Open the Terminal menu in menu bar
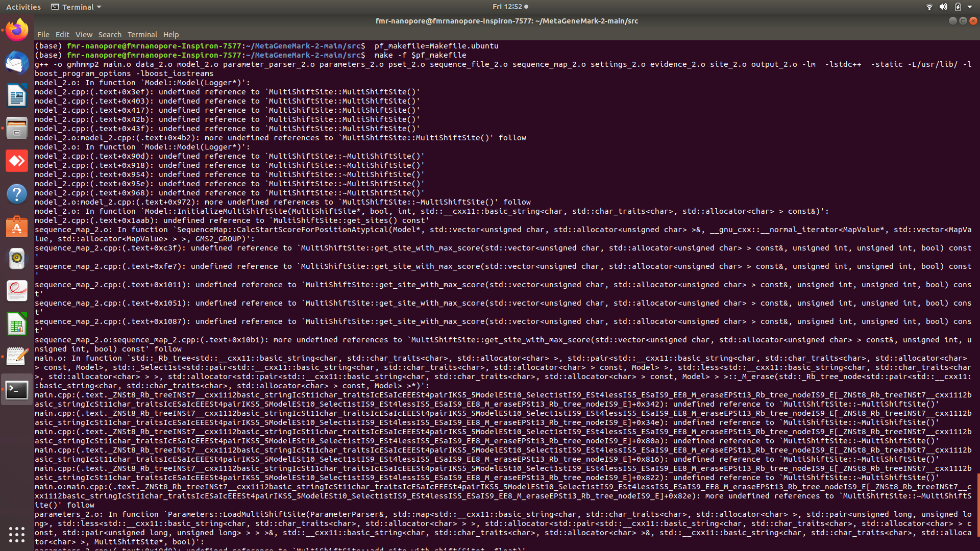 tap(142, 35)
